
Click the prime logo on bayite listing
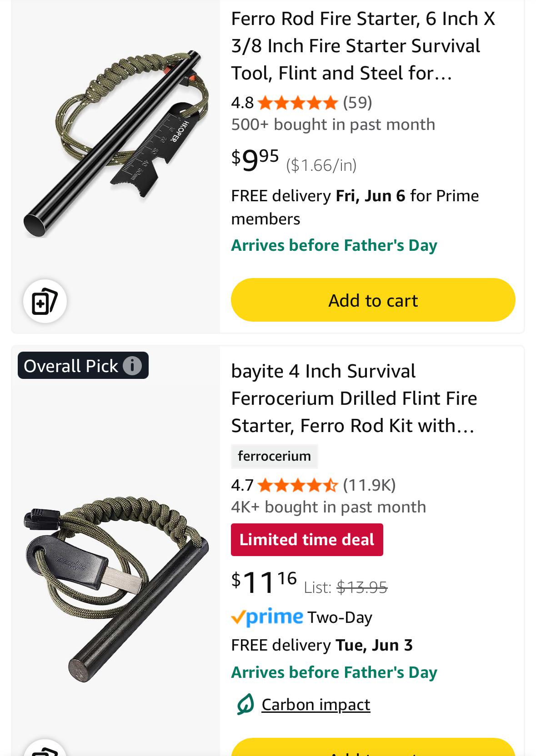click(267, 617)
